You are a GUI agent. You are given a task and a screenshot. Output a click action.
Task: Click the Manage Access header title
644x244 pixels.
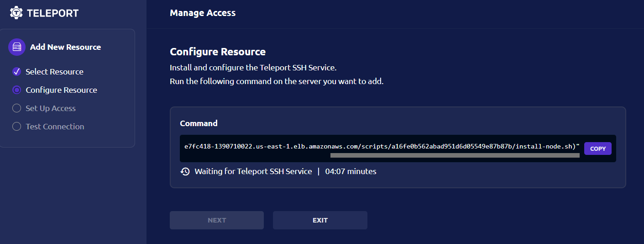(x=203, y=13)
